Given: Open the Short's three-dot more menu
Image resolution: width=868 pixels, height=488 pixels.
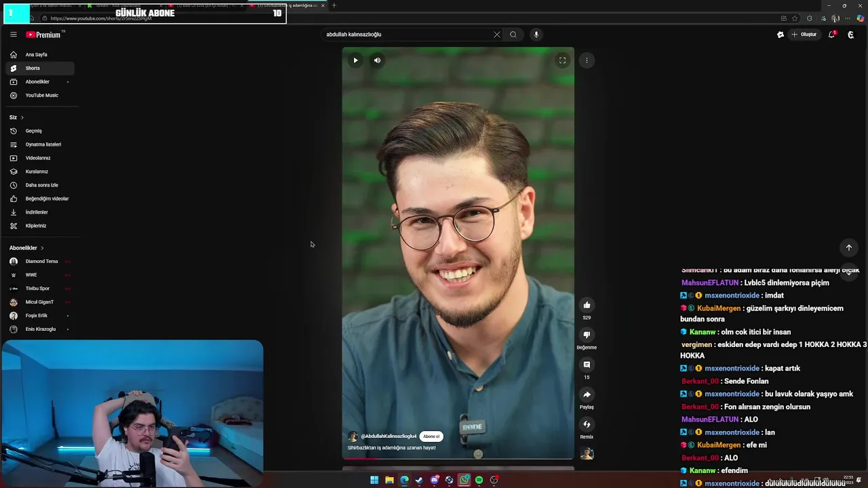Looking at the screenshot, I should pyautogui.click(x=587, y=60).
